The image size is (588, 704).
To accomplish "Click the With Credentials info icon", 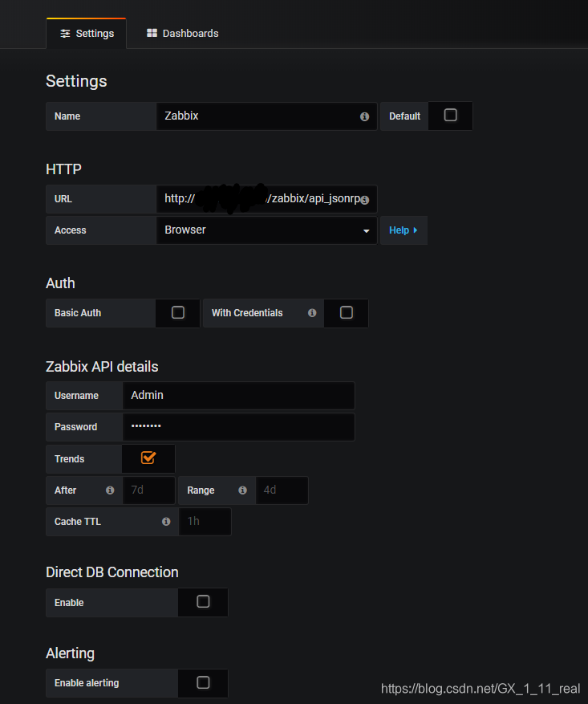I will click(312, 313).
